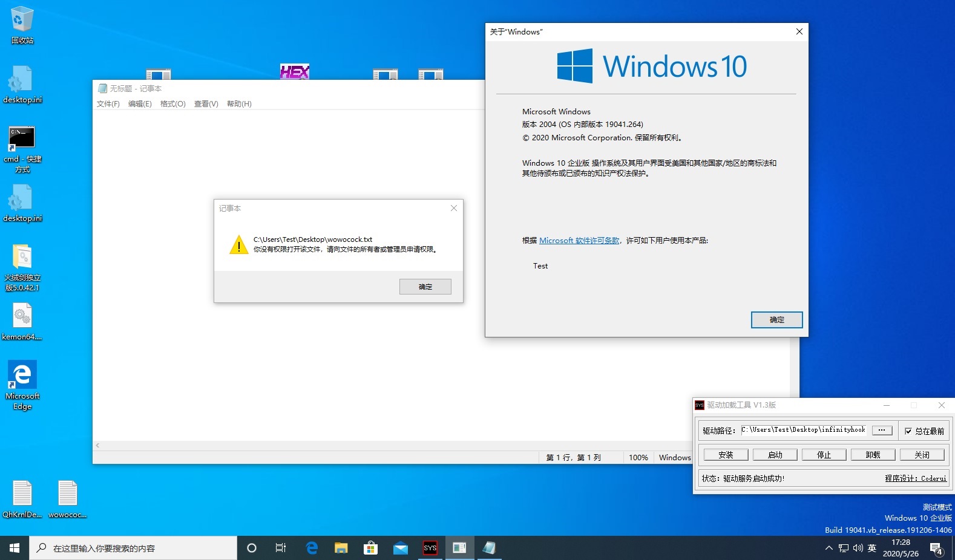Select the QhKrnlDe text file icon

point(22,500)
